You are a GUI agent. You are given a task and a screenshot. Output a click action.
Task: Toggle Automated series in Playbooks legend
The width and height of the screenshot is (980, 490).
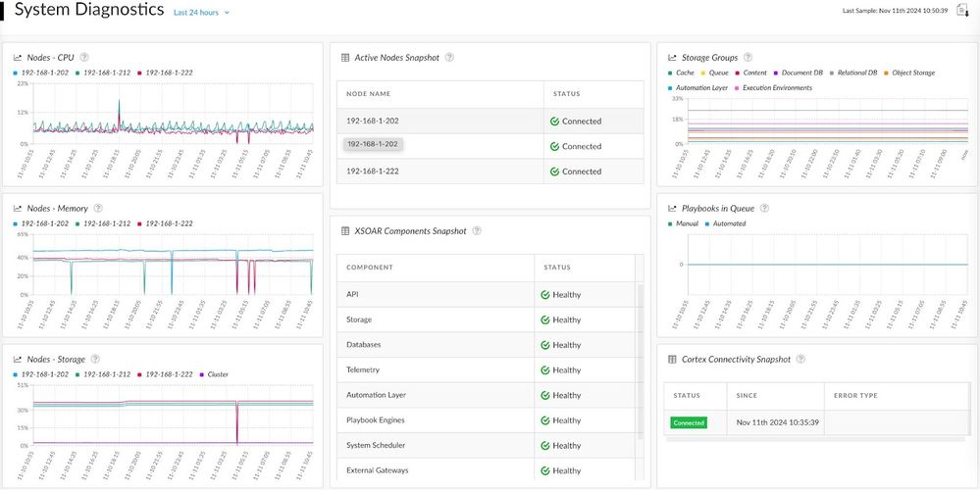[x=729, y=223]
